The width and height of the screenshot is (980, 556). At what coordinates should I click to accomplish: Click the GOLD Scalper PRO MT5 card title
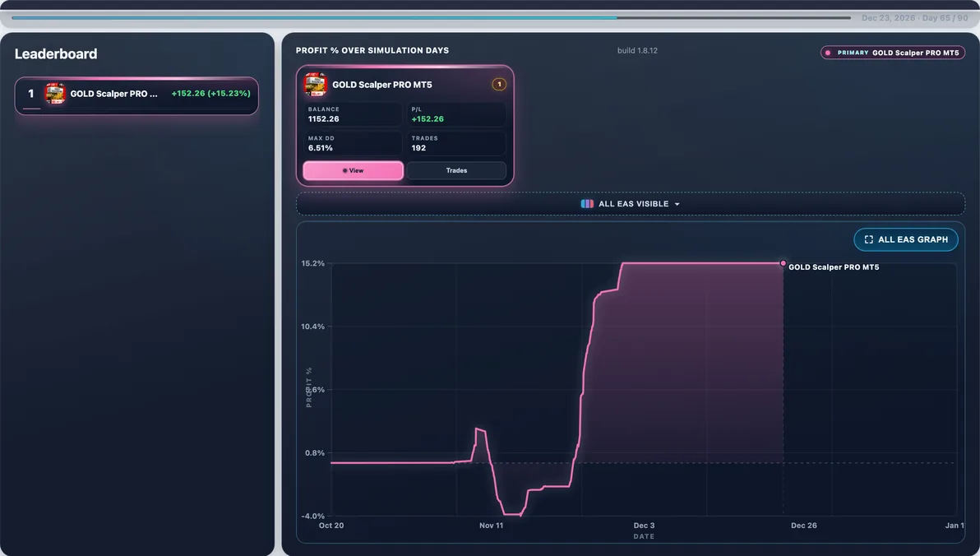tap(381, 85)
